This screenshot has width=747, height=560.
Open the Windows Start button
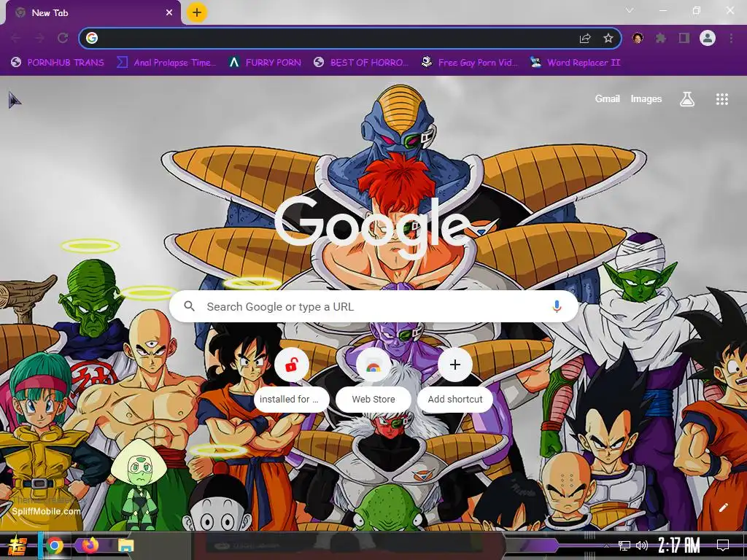(x=18, y=545)
